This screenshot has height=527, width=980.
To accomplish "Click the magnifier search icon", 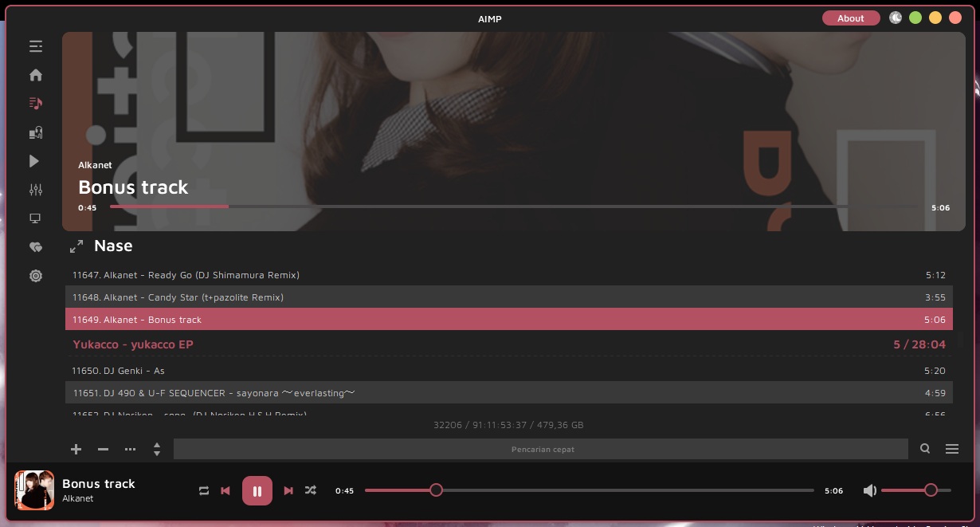I will [925, 449].
